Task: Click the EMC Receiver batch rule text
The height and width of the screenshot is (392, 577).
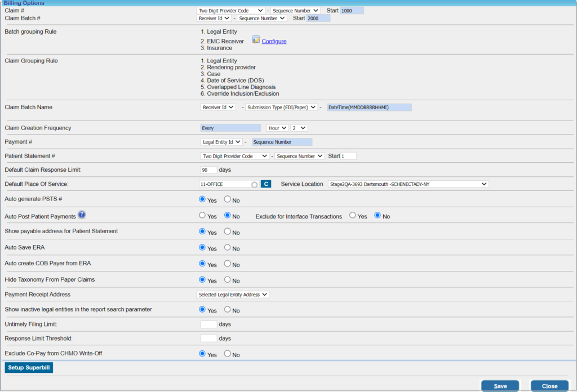Action: click(x=225, y=41)
